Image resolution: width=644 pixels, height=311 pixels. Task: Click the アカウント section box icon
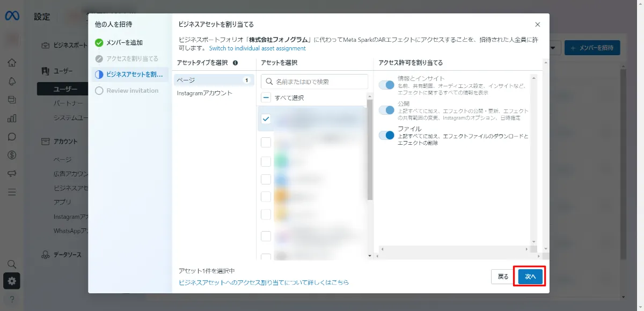pyautogui.click(x=46, y=142)
